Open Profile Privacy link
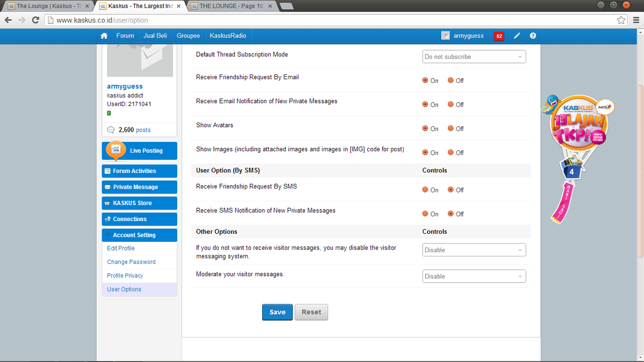 125,276
